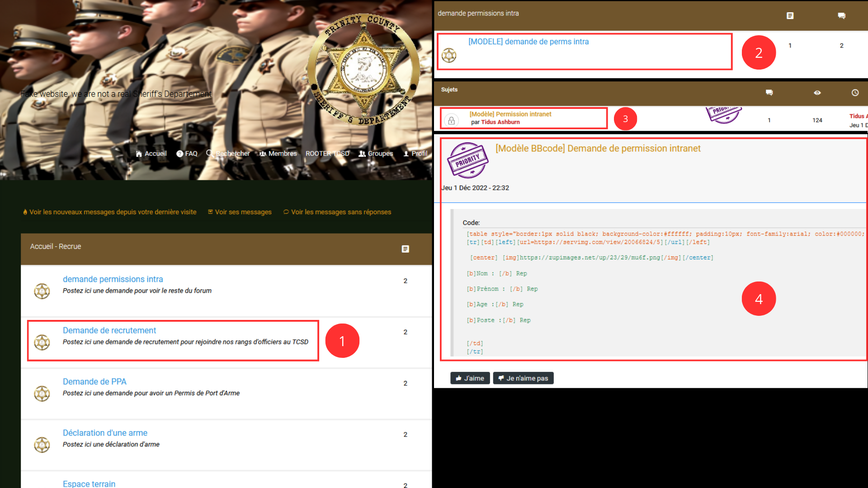This screenshot has height=488, width=868.
Task: Click the sheriff star avatar beside Demande de recrutement
Action: click(42, 342)
